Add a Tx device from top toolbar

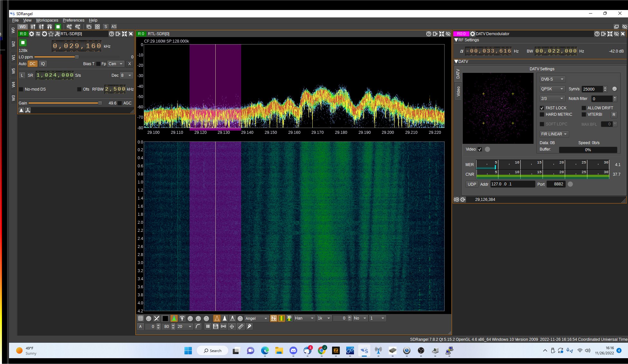tap(41, 27)
